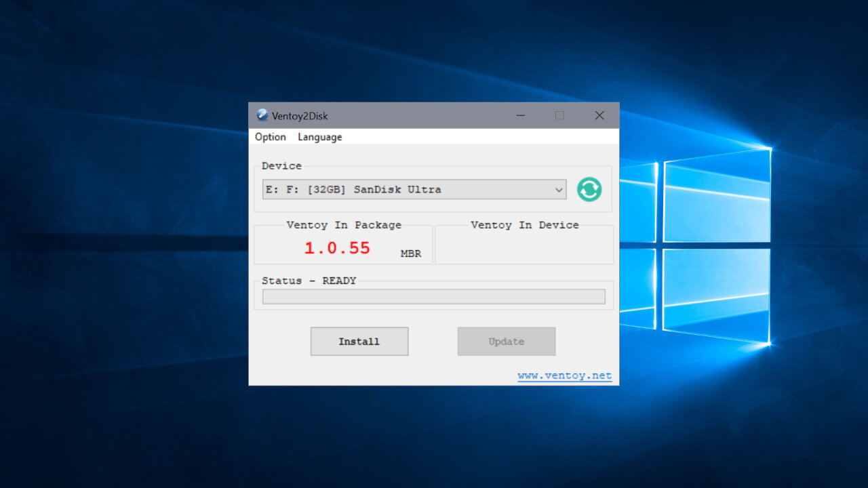Click the Ventoy In Device panel
Screen dimensions: 868x488
(x=524, y=245)
